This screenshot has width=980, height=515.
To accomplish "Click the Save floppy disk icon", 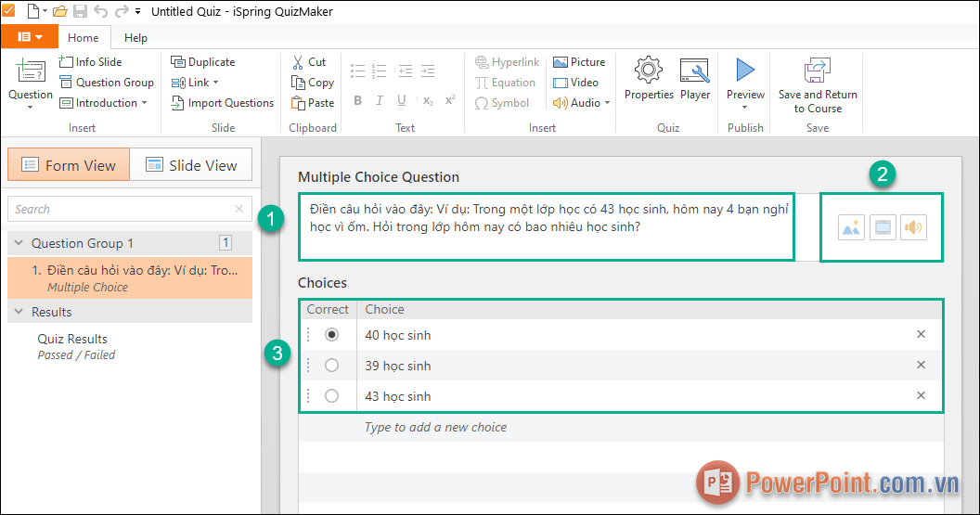I will pos(80,11).
